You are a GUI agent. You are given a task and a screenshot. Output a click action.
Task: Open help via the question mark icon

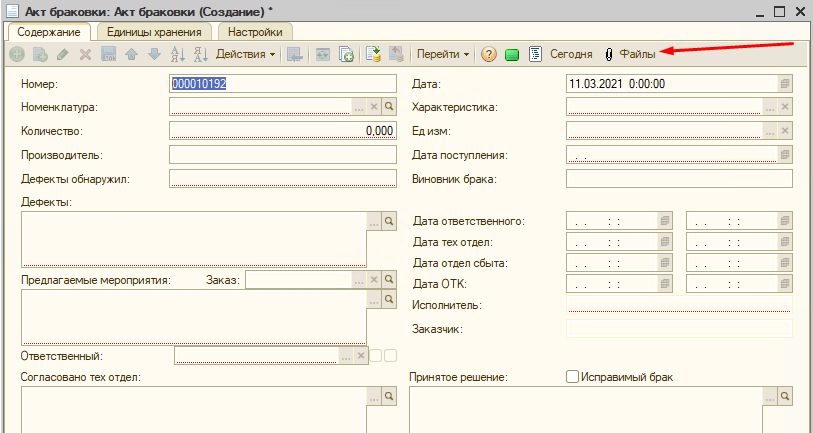[488, 54]
